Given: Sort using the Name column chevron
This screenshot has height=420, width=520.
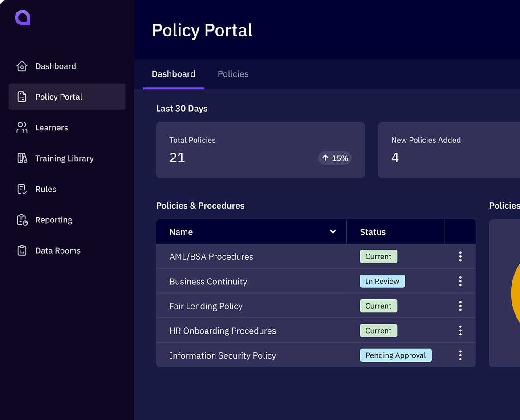Looking at the screenshot, I should coord(333,231).
